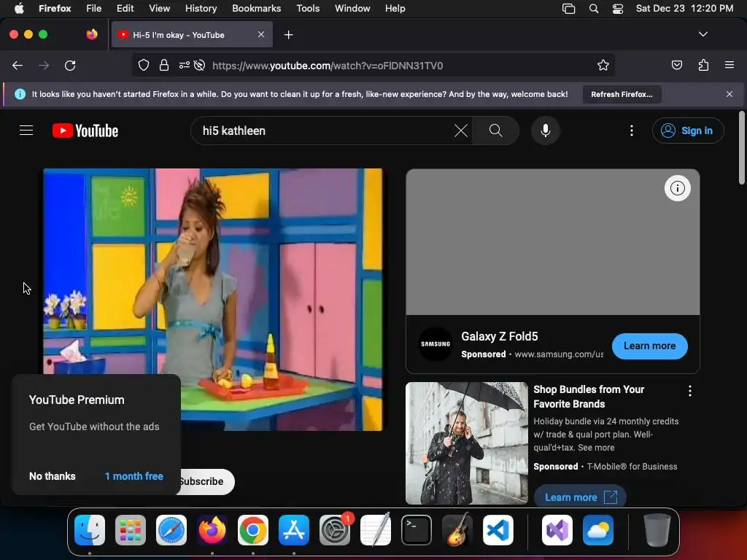The image size is (747, 560).
Task: Open Finder from the dock
Action: pyautogui.click(x=90, y=530)
